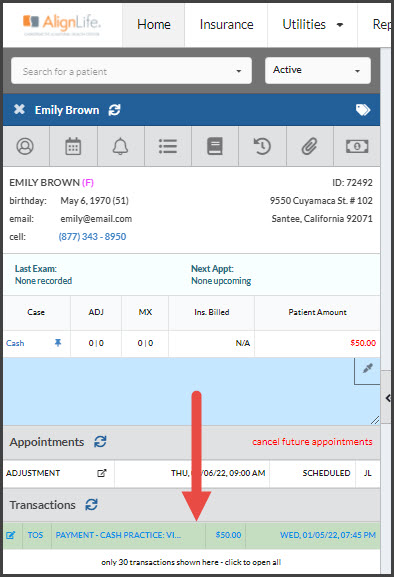The image size is (394, 577).
Task: Click the TOS transaction type cell
Action: point(35,535)
